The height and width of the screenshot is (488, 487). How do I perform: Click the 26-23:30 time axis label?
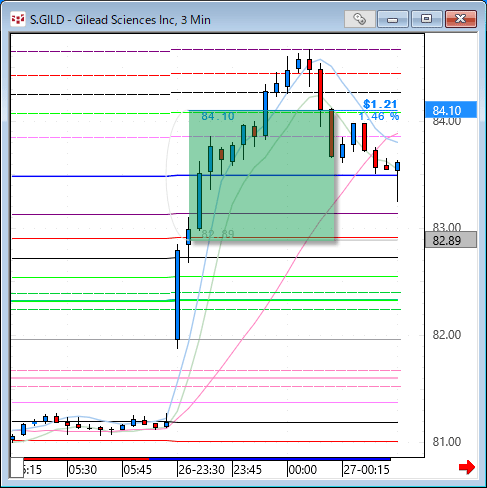[201, 470]
